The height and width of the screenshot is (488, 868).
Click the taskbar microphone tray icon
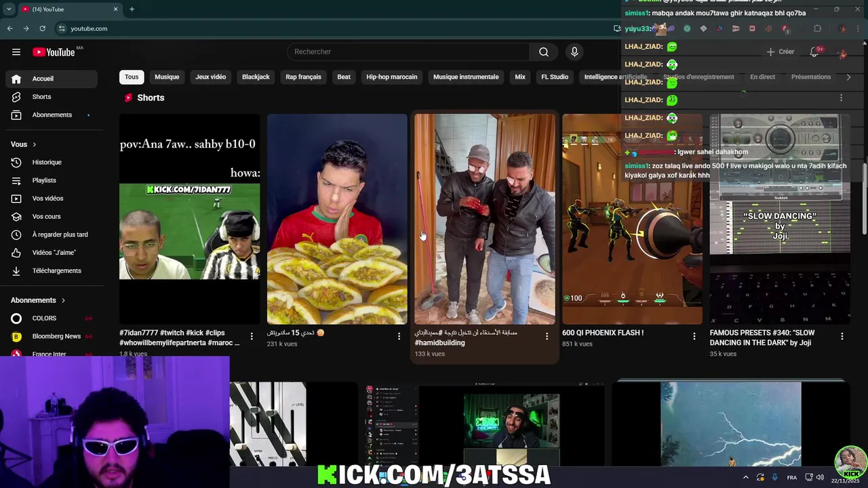(x=775, y=477)
